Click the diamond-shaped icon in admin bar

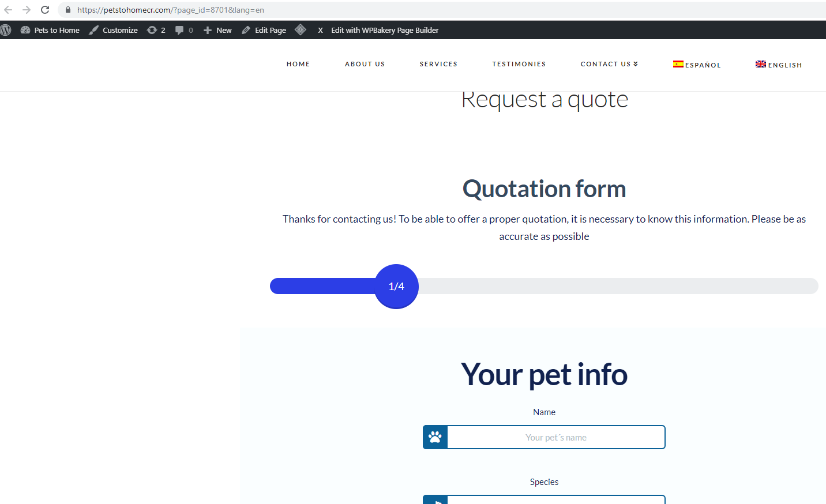(300, 30)
